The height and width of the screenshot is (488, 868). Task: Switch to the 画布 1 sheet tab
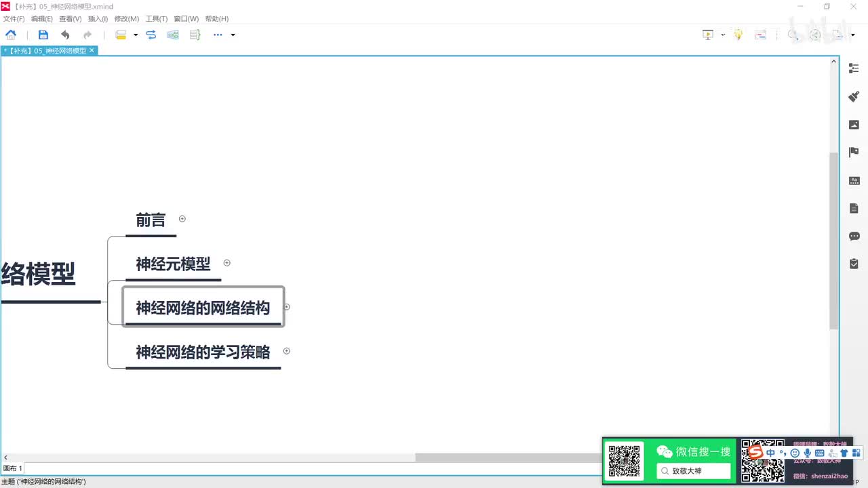pos(13,468)
